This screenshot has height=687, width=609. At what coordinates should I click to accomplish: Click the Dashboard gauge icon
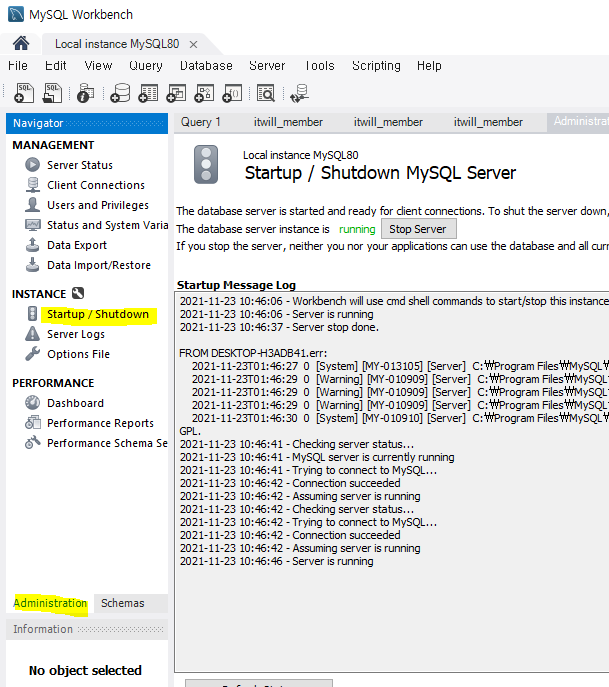click(x=32, y=403)
